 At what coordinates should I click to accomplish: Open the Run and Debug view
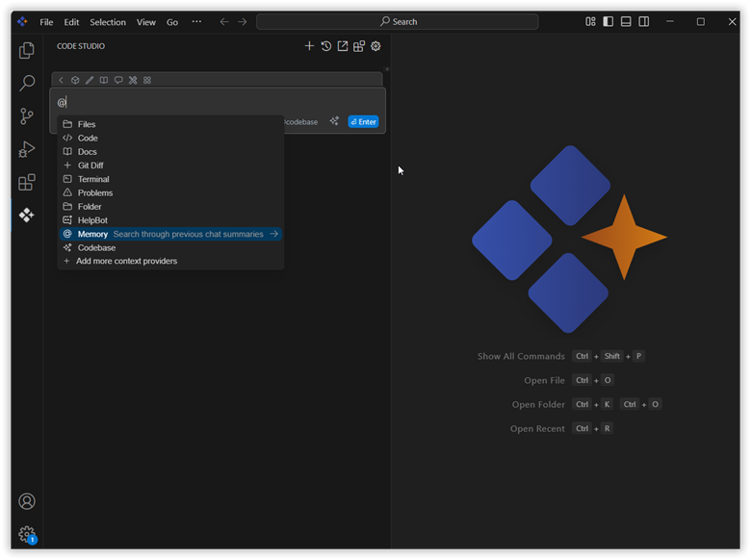tap(27, 149)
